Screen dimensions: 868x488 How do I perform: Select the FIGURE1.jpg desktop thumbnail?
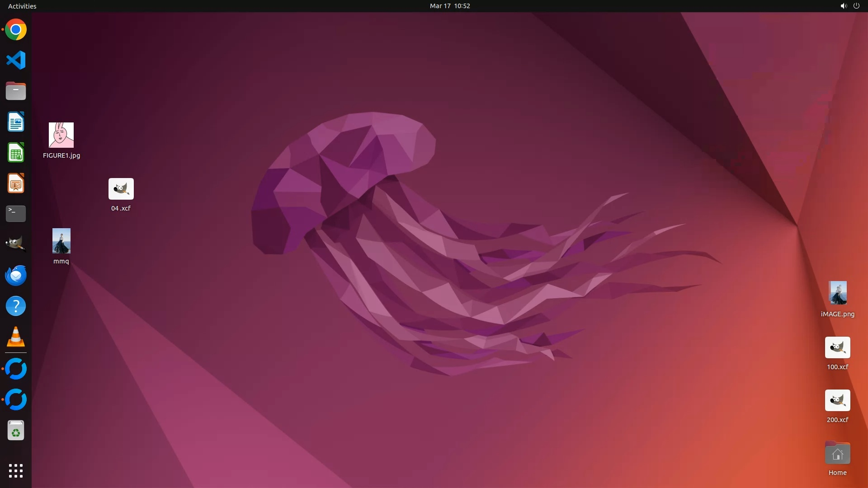coord(61,135)
